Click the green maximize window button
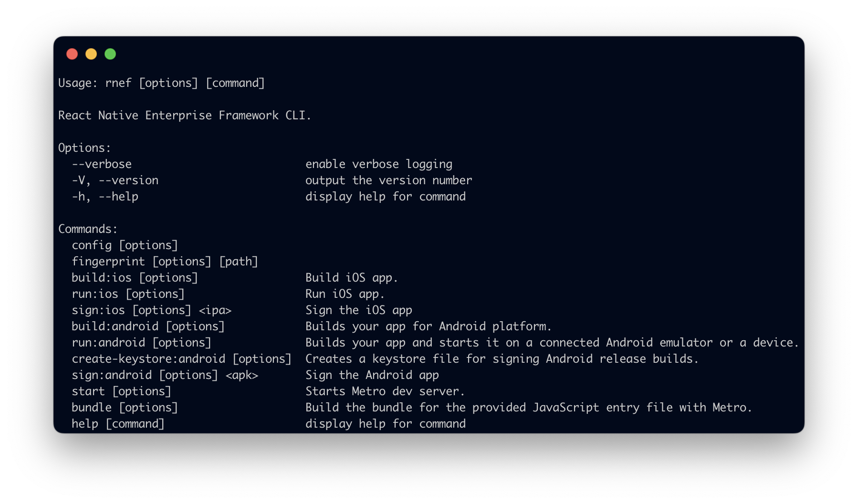Image resolution: width=858 pixels, height=504 pixels. pyautogui.click(x=110, y=54)
